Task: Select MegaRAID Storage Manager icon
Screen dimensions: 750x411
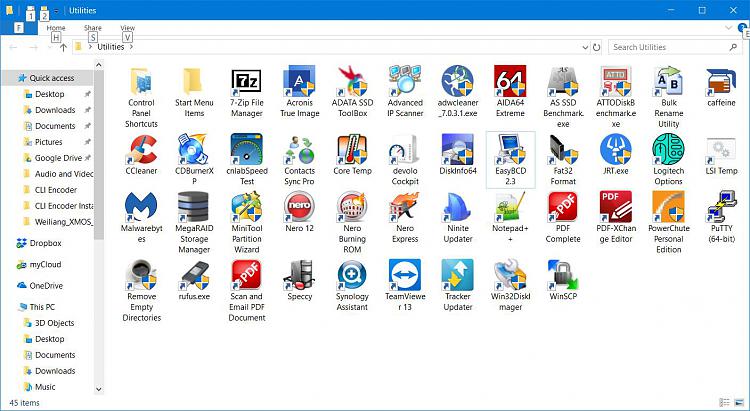Action: tap(194, 208)
